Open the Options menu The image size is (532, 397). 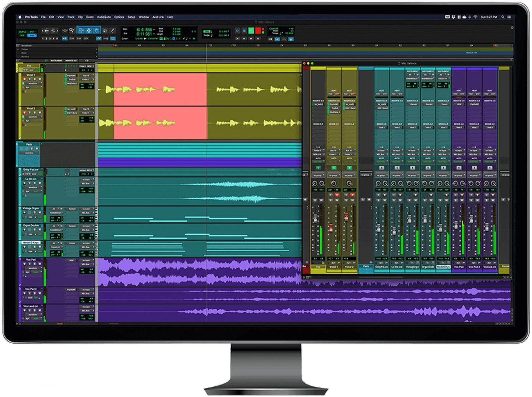[x=119, y=17]
